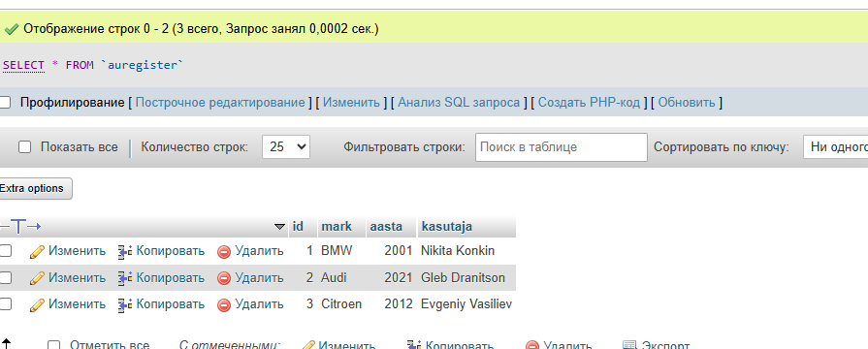Click the red delete icon in Audi row
This screenshot has height=349, width=868.
224,278
